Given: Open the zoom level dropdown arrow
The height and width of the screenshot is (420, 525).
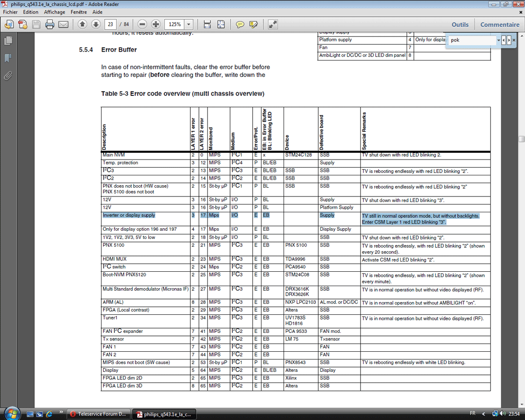Looking at the screenshot, I should pos(189,24).
